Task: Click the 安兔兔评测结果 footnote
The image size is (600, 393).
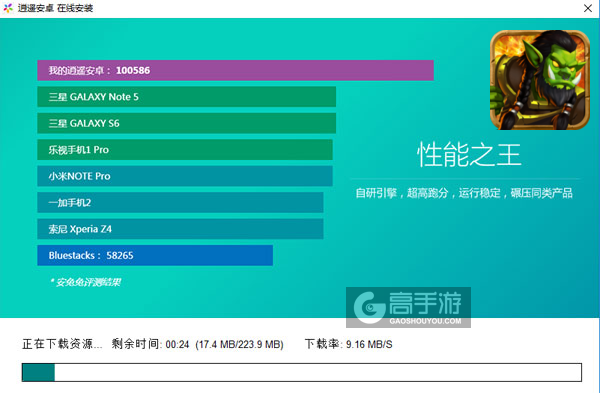Action: point(85,282)
